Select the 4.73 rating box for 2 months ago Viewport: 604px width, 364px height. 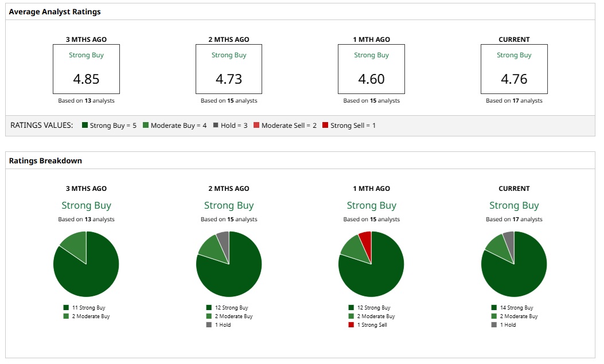(229, 69)
